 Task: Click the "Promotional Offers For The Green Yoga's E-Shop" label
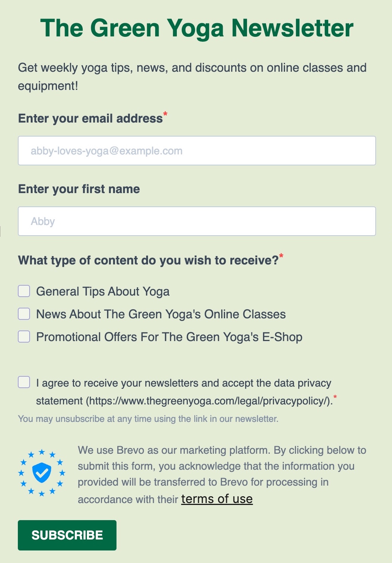pyautogui.click(x=169, y=337)
